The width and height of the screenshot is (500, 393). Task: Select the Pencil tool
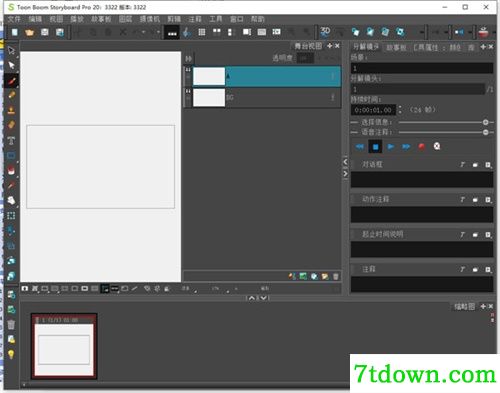[x=11, y=95]
